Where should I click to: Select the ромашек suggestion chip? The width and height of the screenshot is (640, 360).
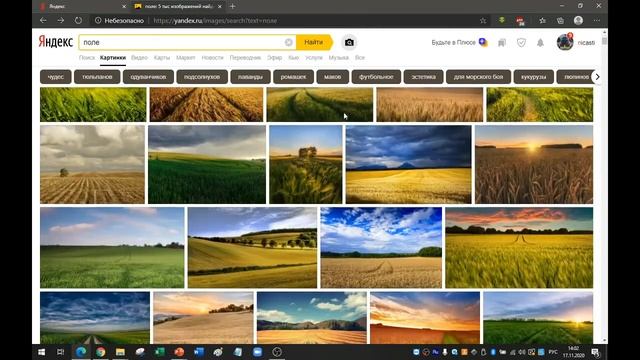[x=293, y=77]
